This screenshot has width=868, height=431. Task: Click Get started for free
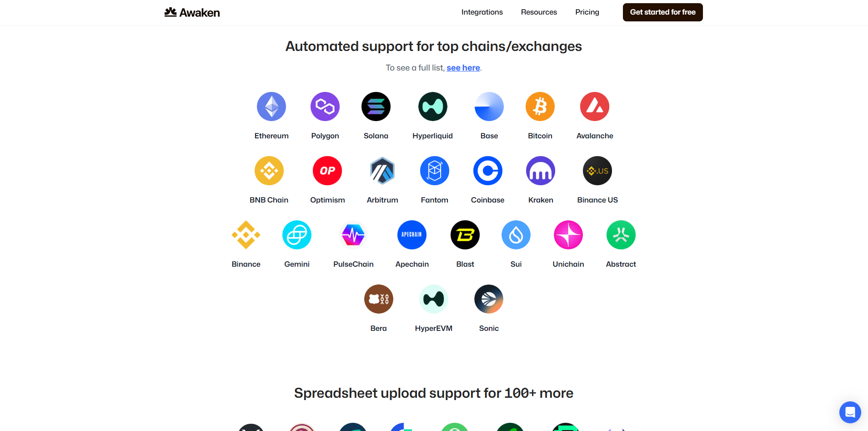coord(662,12)
